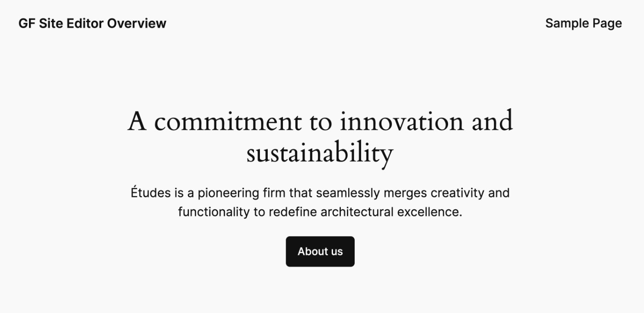The width and height of the screenshot is (644, 313).
Task: Open the GF Site Editor Overview home link
Action: [92, 23]
